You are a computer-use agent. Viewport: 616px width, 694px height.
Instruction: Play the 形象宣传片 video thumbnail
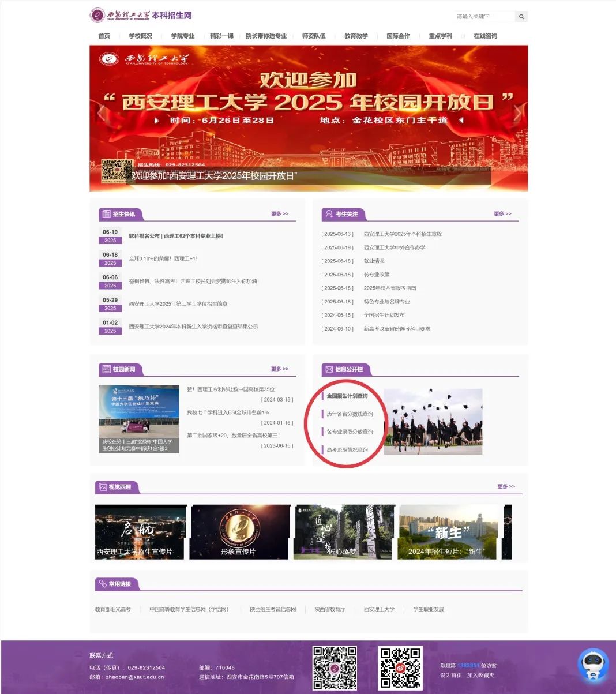click(x=240, y=532)
